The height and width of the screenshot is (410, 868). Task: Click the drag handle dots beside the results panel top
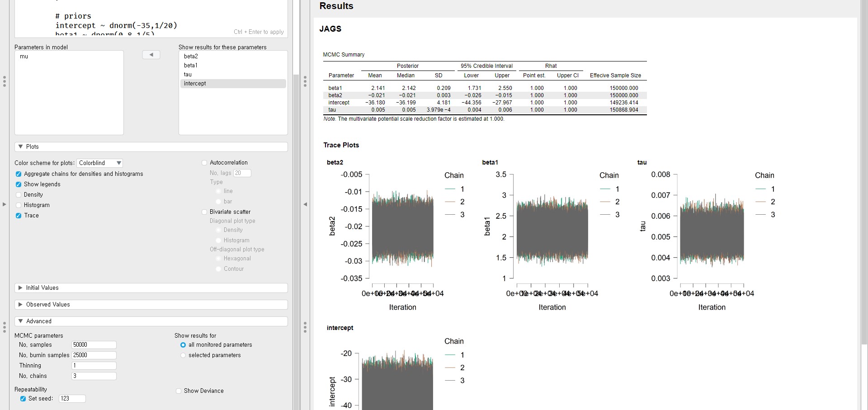pyautogui.click(x=305, y=81)
